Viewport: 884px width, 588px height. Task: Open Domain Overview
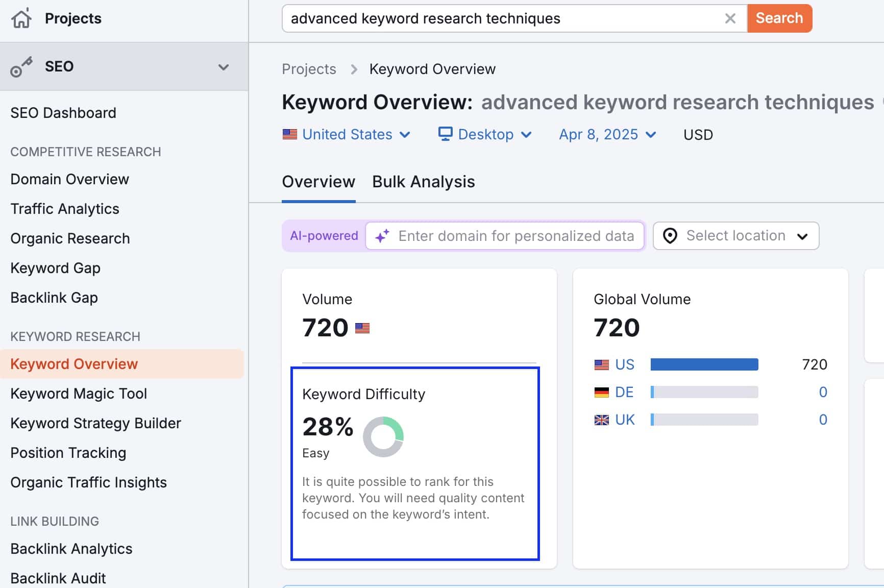pos(70,179)
